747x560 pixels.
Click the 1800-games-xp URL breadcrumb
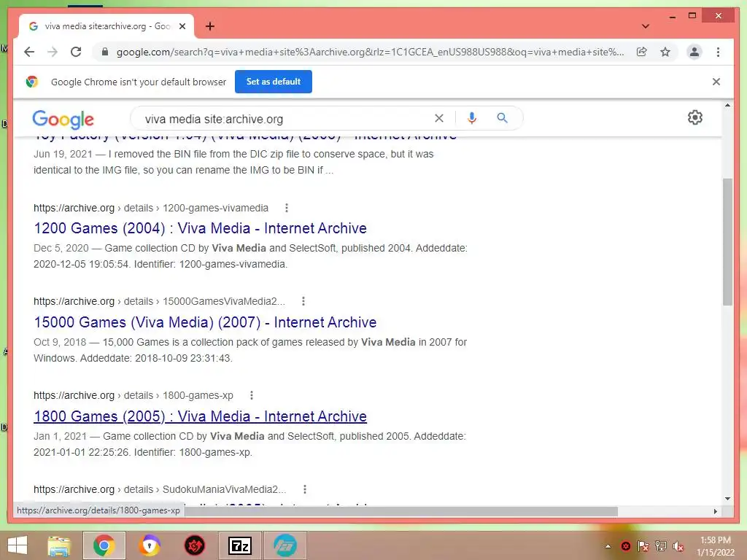(133, 395)
